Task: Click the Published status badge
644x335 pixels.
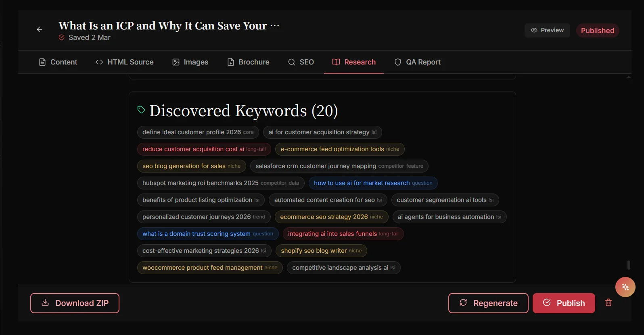Action: 598,31
